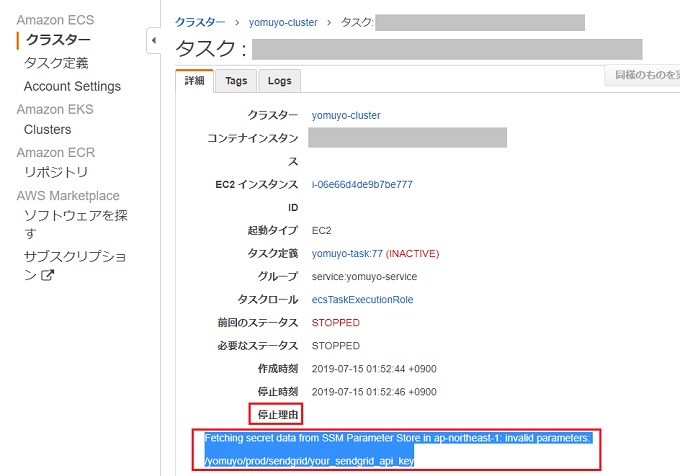
Task: Open EC2 instance i-06e66d4de9b7be777 link
Action: point(362,184)
